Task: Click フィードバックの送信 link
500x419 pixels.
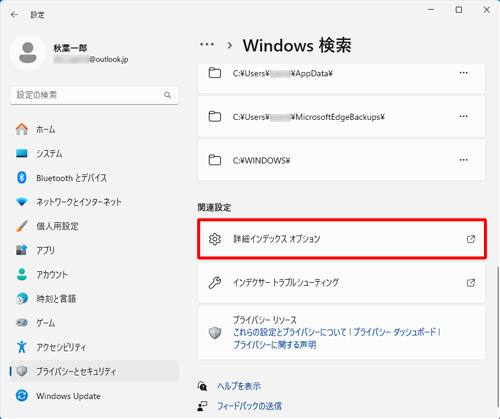Action: point(249,406)
